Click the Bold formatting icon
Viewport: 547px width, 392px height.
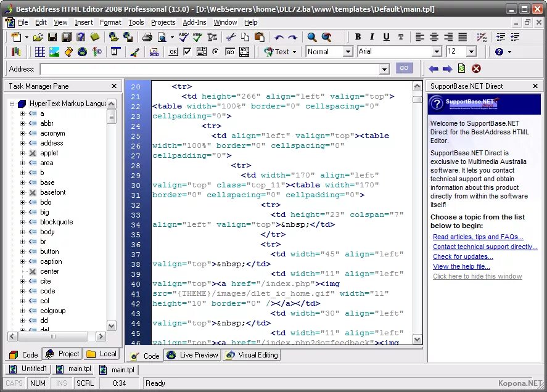[358, 37]
